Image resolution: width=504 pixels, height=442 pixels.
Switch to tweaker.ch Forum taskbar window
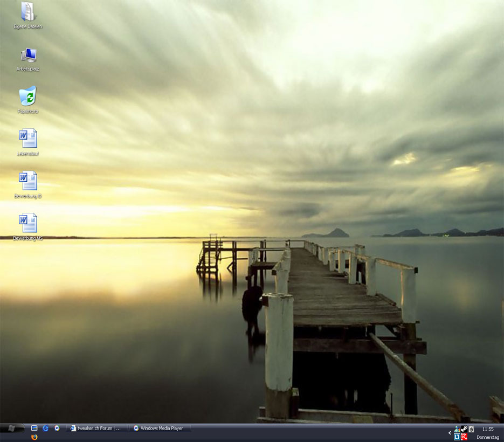coord(97,429)
